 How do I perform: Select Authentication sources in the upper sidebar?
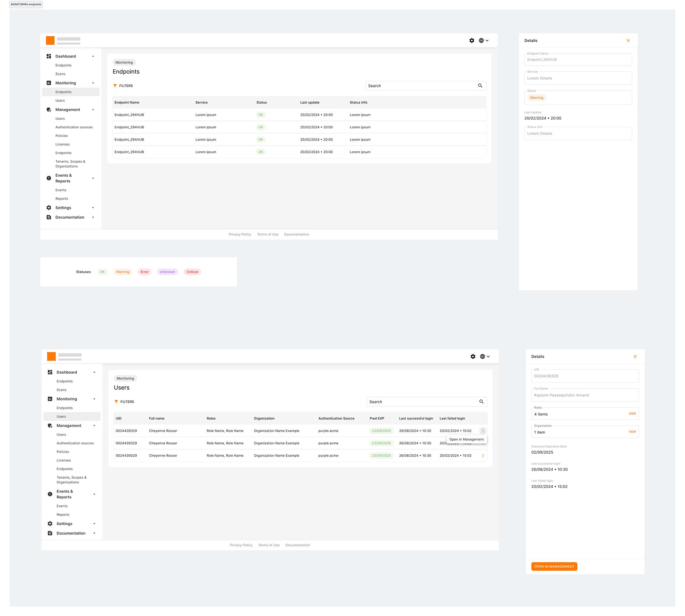[74, 127]
